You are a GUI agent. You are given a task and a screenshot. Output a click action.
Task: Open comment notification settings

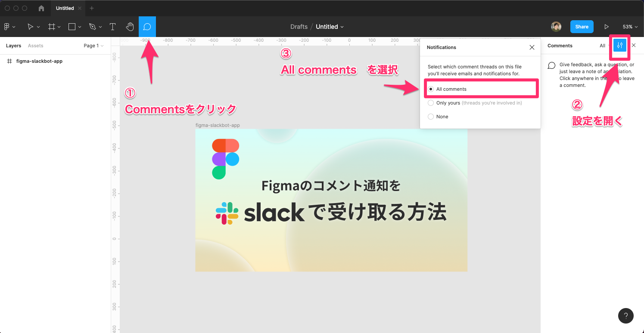tap(619, 45)
